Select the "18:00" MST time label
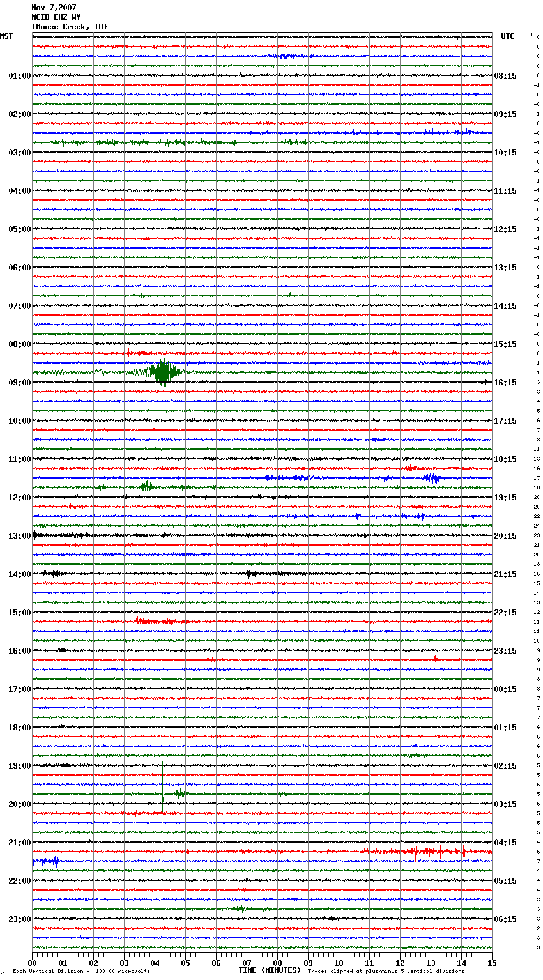The height and width of the screenshot is (980, 543). pyautogui.click(x=20, y=728)
